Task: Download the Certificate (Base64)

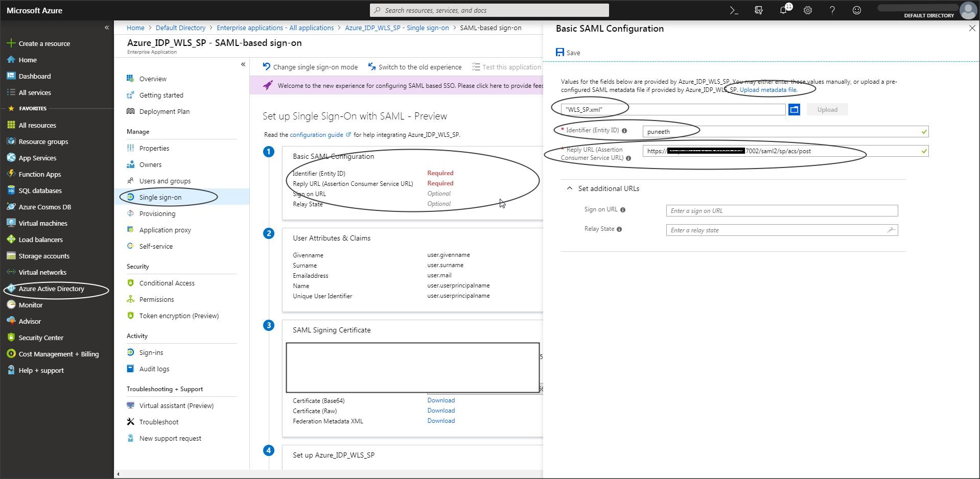Action: tap(441, 400)
